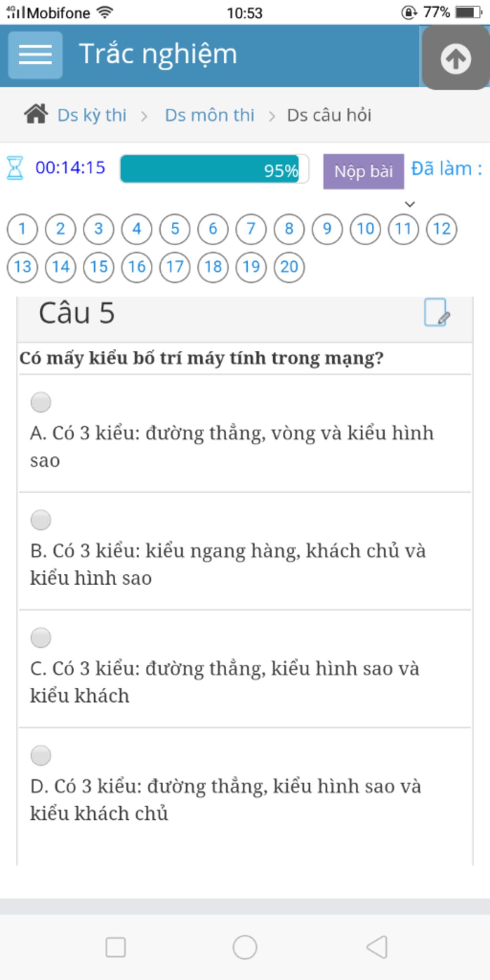Click the 95% progress bar

(214, 169)
